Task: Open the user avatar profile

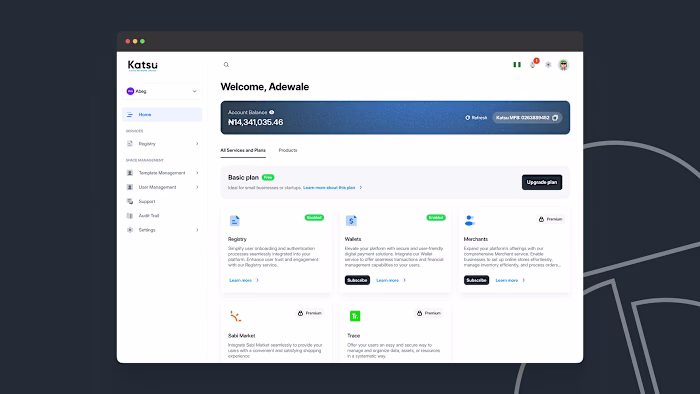Action: 563,65
